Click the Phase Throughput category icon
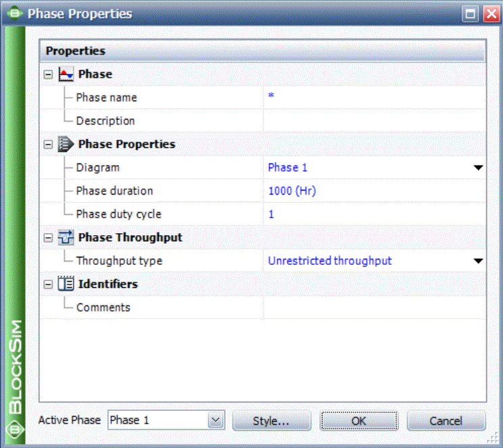 click(66, 238)
